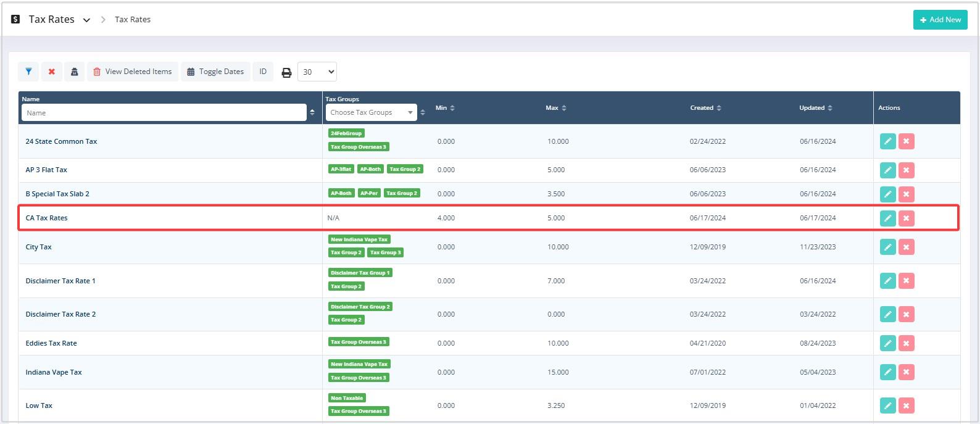980x424 pixels.
Task: Click the 24FebGroup tag
Action: point(346,133)
